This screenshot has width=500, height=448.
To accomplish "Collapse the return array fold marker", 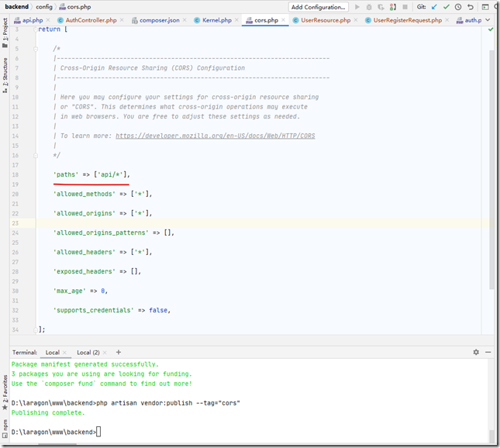I will [36, 29].
